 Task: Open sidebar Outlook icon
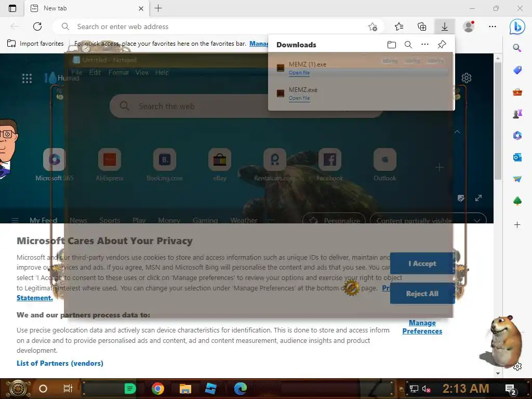[x=517, y=157]
